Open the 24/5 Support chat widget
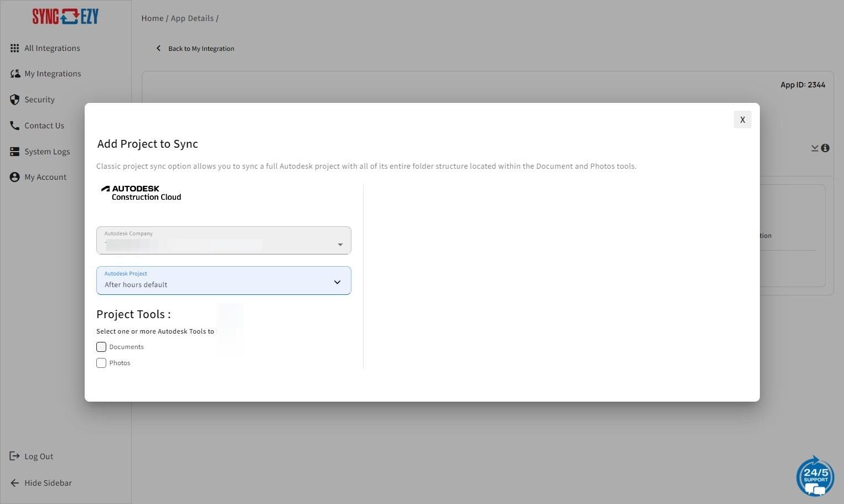 point(815,476)
